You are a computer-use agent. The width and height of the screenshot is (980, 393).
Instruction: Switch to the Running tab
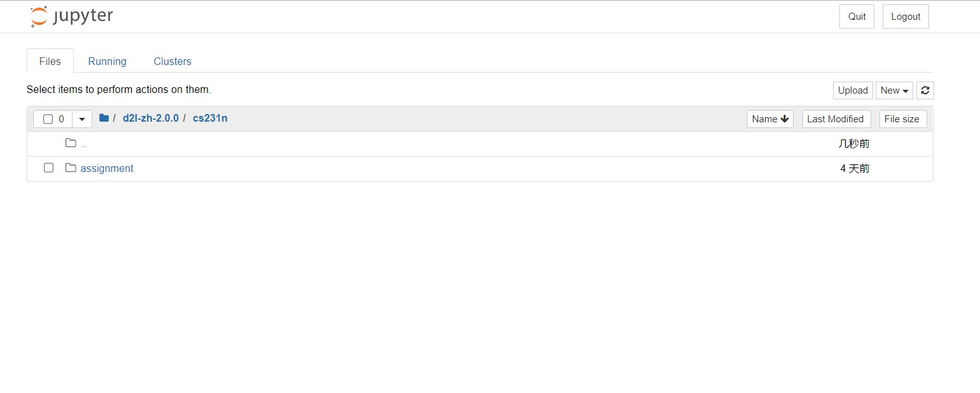[x=107, y=61]
